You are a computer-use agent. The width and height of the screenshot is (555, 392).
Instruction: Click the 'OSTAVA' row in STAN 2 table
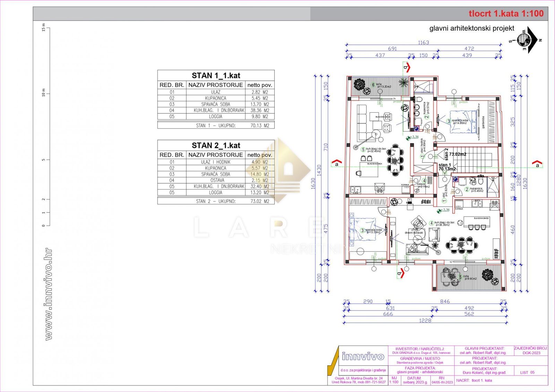[x=216, y=181]
